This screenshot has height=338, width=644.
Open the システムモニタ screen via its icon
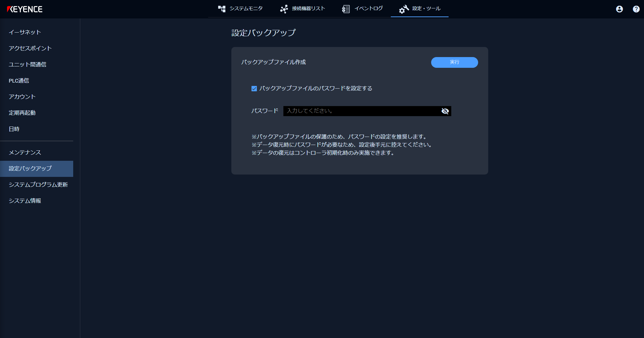(x=222, y=9)
